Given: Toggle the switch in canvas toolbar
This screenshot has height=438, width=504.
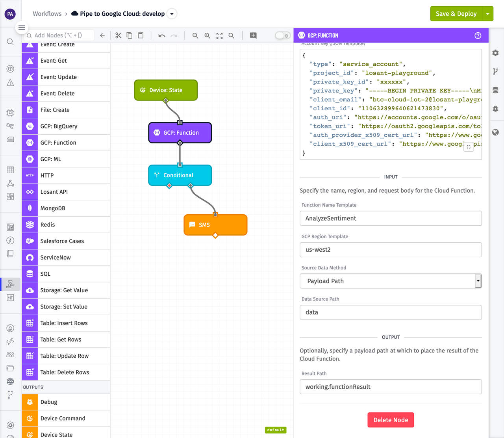Looking at the screenshot, I should [282, 35].
